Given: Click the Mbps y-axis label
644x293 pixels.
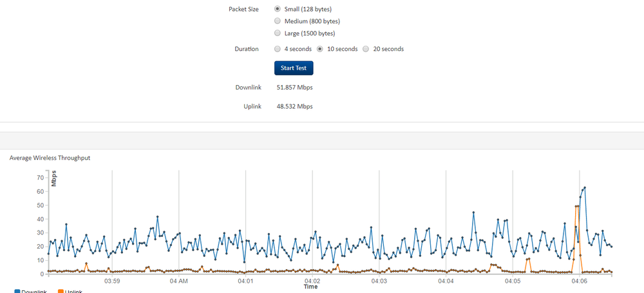Looking at the screenshot, I should (54, 178).
